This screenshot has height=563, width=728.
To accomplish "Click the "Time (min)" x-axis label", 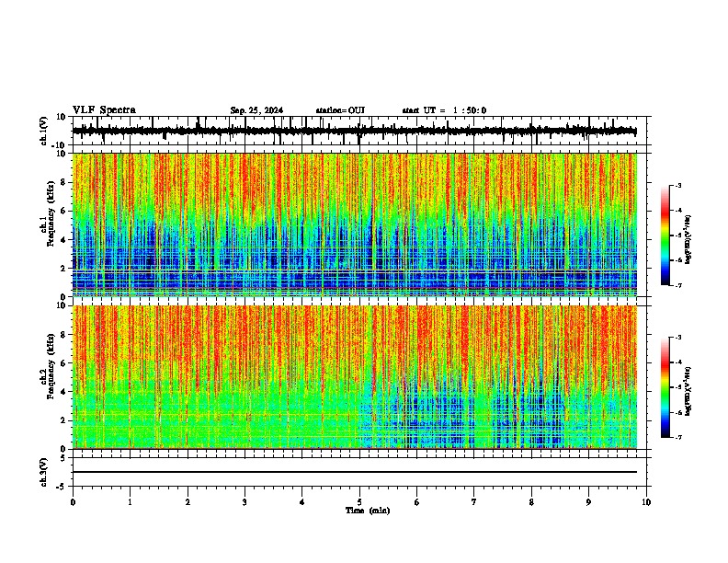I will pyautogui.click(x=368, y=511).
